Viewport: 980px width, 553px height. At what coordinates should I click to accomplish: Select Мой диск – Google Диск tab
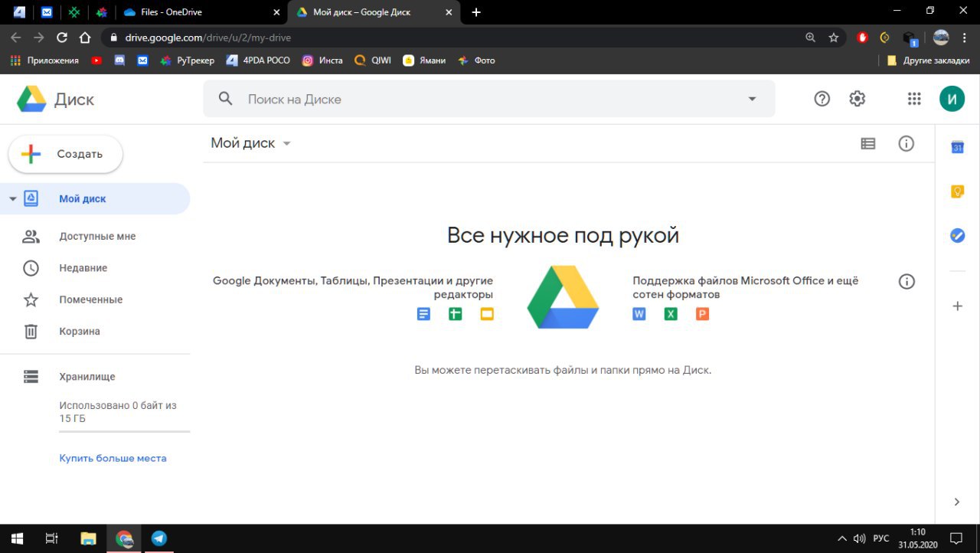tap(374, 12)
